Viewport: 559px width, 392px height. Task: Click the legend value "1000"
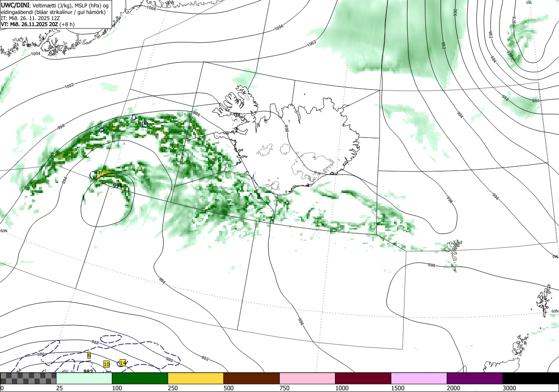342,388
